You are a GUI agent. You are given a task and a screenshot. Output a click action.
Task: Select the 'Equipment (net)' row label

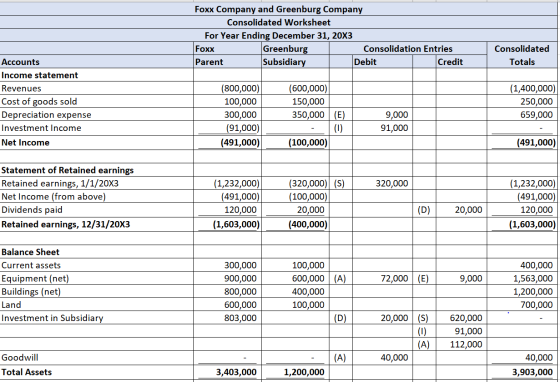click(x=35, y=278)
